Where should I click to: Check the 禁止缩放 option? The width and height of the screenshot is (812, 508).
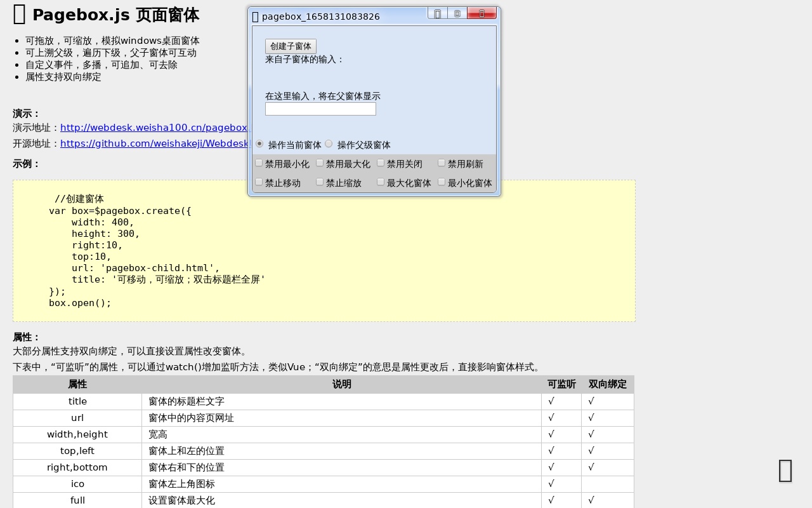pyautogui.click(x=320, y=182)
